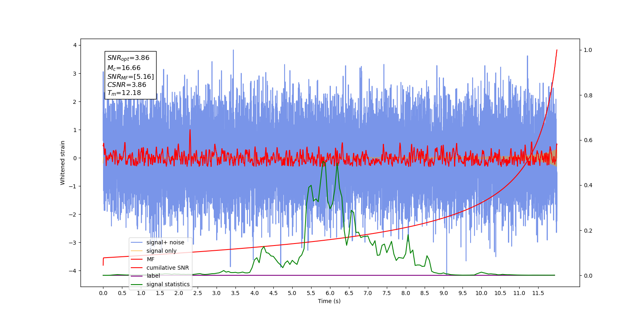Click the 0.6 tick on right axis
This screenshot has width=644, height=322.
coord(588,140)
